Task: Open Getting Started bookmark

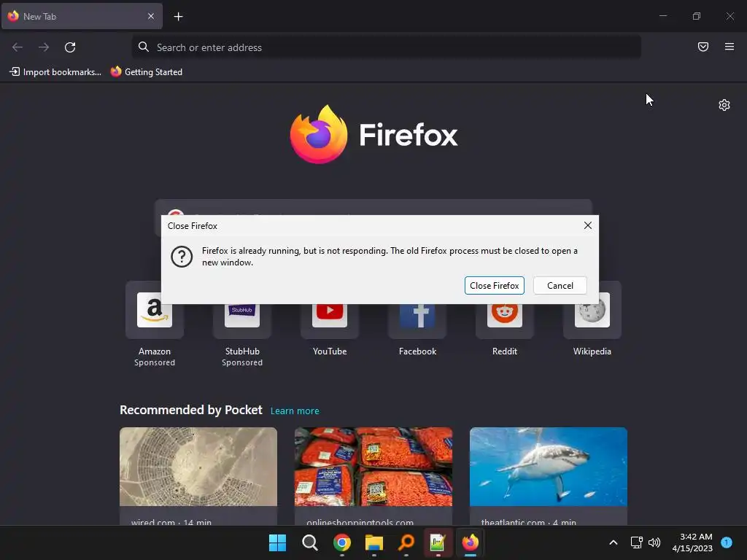Action: point(147,72)
